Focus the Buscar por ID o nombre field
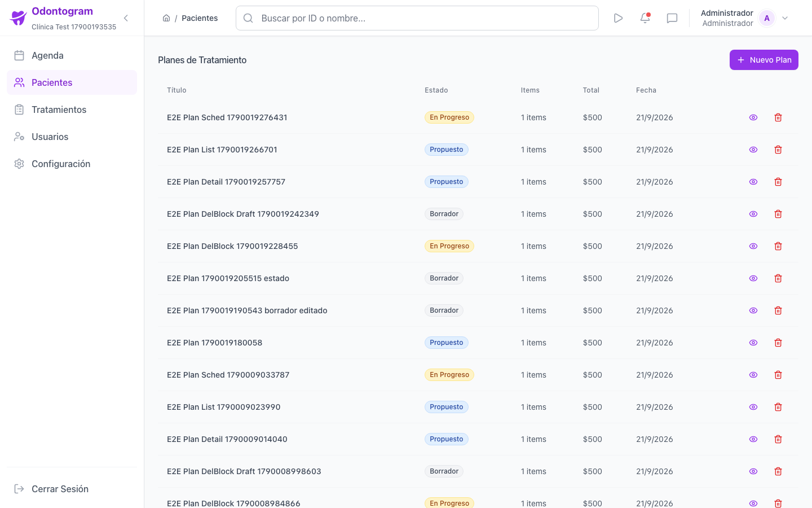Screen dimensions: 812x508 417,18
